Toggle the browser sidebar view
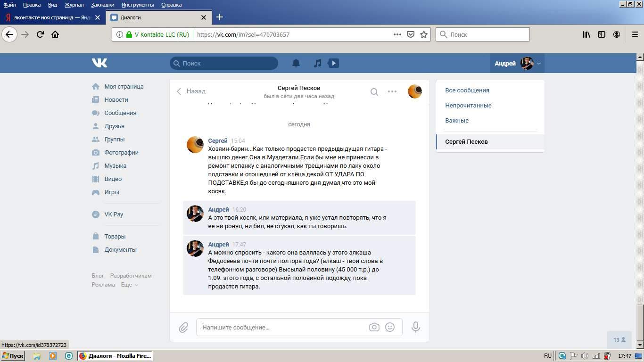 [602, 34]
